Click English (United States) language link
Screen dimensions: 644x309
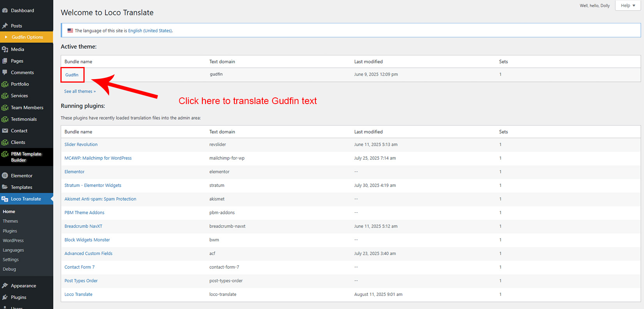tap(150, 31)
